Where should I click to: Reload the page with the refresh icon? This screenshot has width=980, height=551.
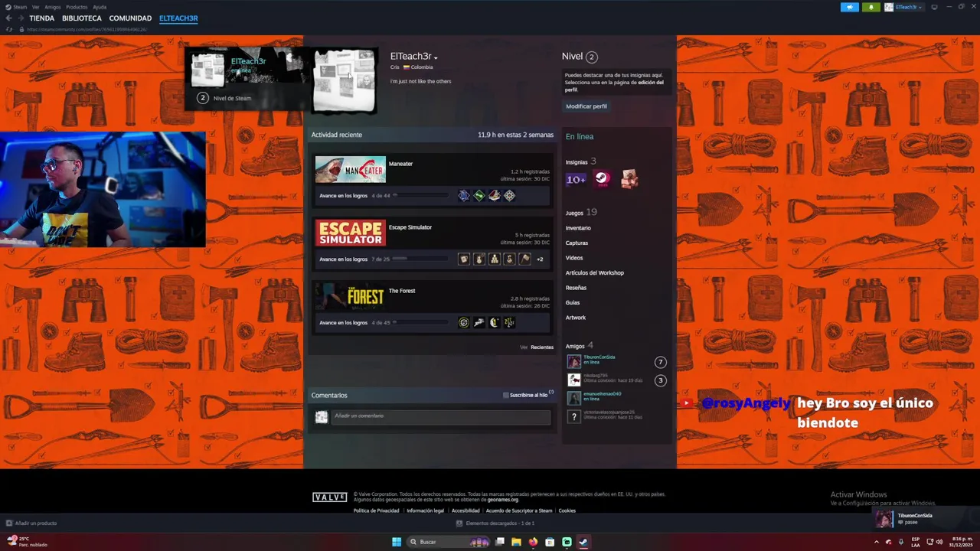(9, 29)
